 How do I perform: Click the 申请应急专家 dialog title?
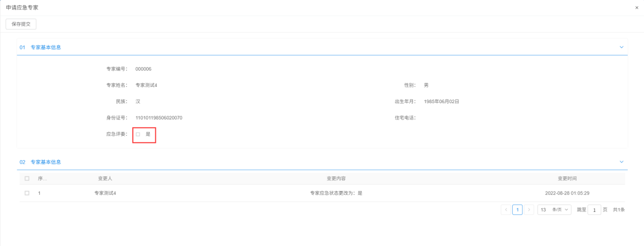[22, 8]
